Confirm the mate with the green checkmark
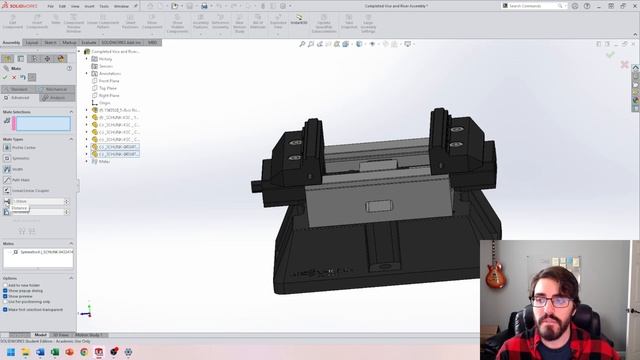Screen dimensions: 640x360 (x=5, y=77)
